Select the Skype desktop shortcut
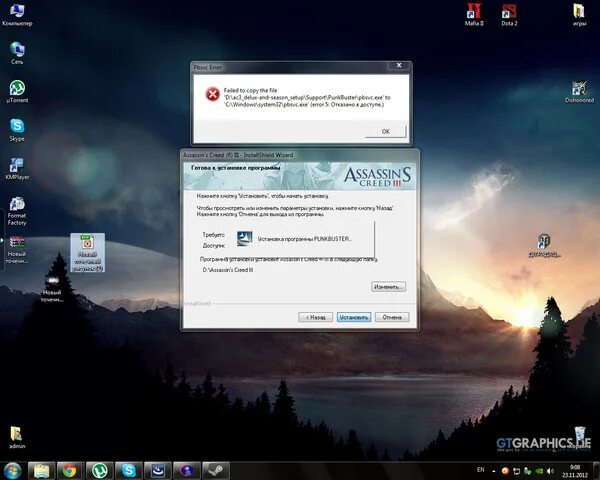The image size is (600, 480). pos(17,130)
